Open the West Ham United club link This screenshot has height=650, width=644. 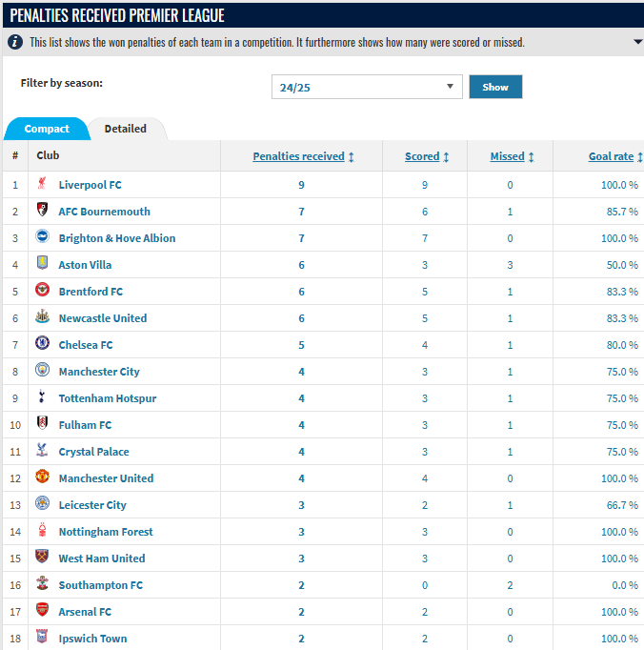102,559
